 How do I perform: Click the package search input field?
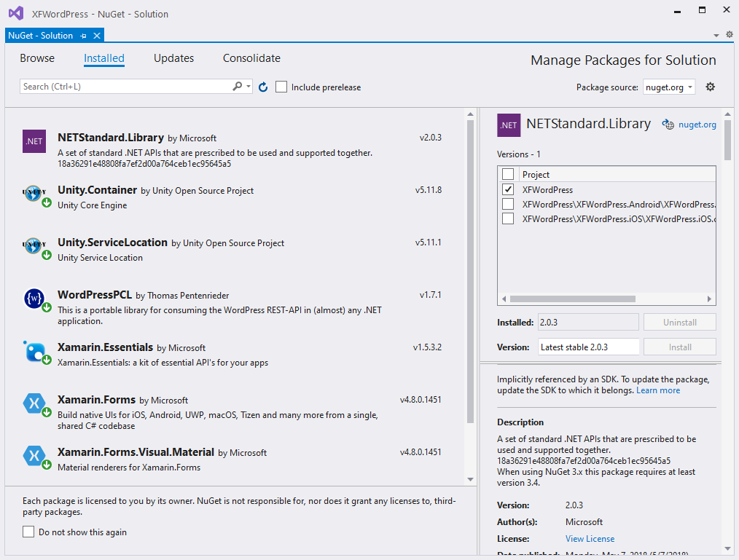click(x=124, y=87)
